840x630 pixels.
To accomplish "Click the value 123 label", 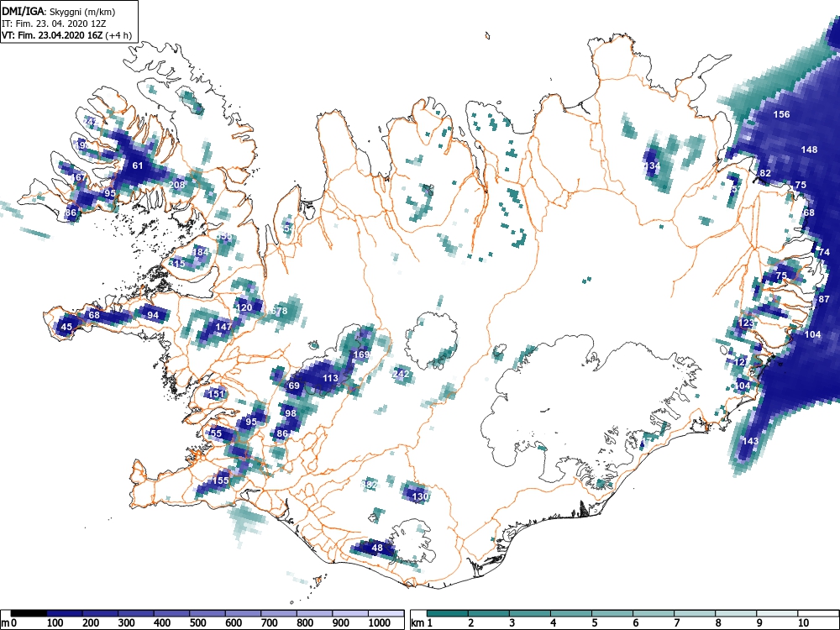I will click(746, 323).
